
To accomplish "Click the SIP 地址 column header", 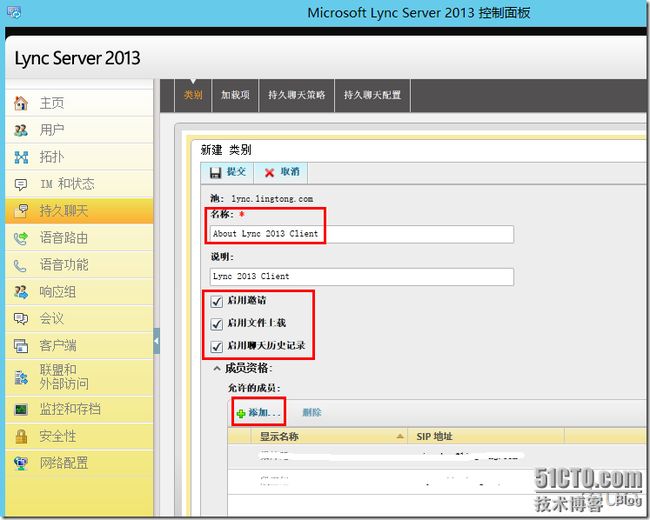I will [x=485, y=436].
